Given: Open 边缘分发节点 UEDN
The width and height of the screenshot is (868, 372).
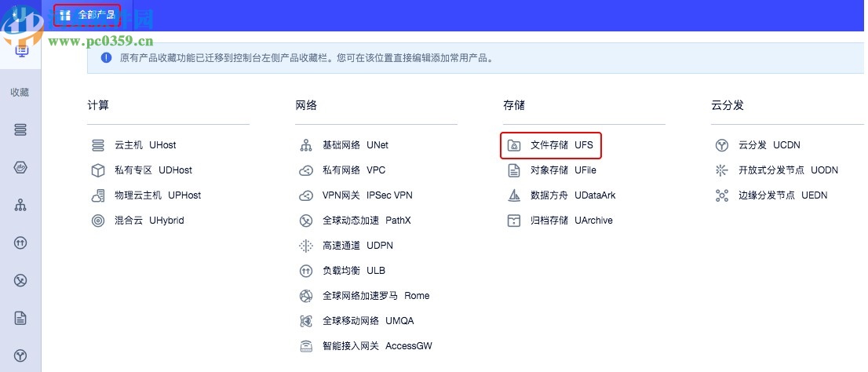Looking at the screenshot, I should 782,195.
